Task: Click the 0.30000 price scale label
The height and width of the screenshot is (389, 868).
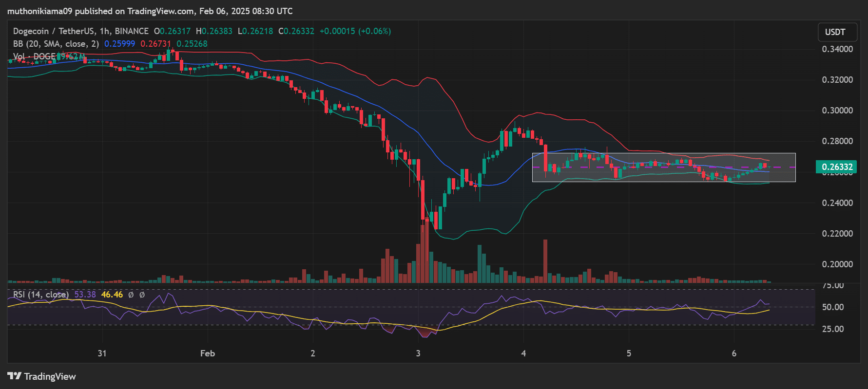Action: click(x=837, y=111)
